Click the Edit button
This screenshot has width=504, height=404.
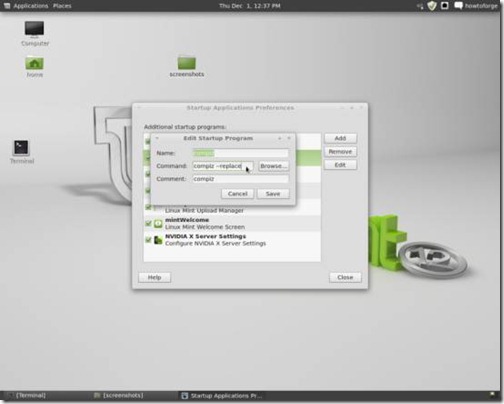(340, 165)
